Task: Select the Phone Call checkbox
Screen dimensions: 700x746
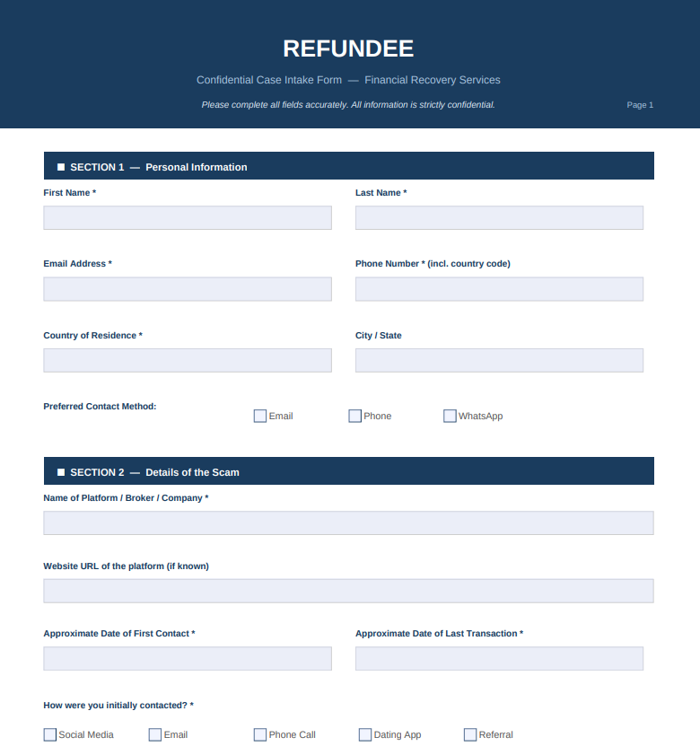Action: [x=260, y=734]
